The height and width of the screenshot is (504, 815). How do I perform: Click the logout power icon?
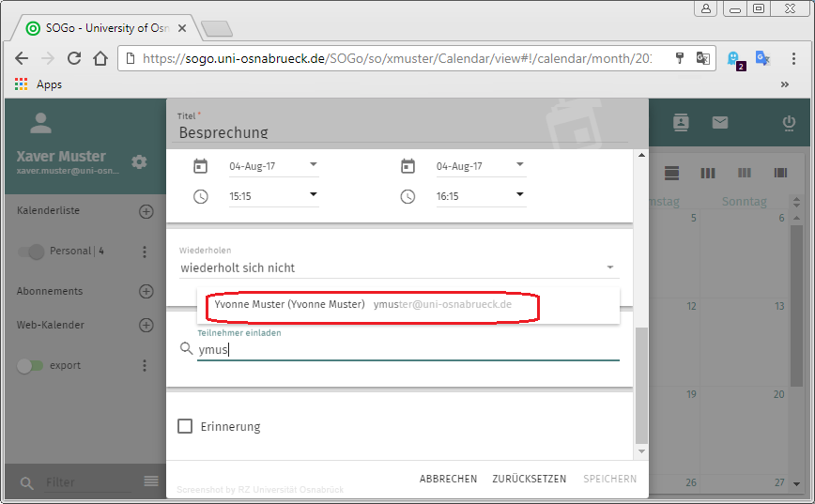[x=789, y=123]
